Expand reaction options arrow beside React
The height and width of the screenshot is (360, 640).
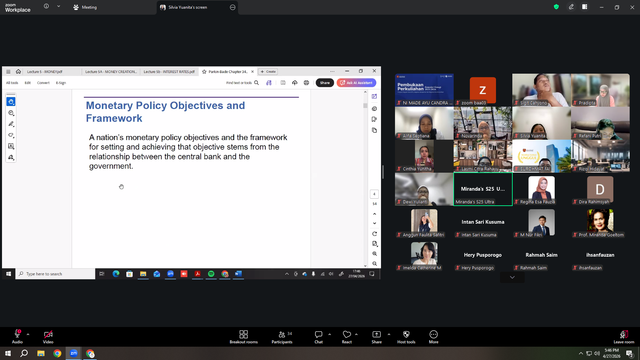pyautogui.click(x=356, y=334)
